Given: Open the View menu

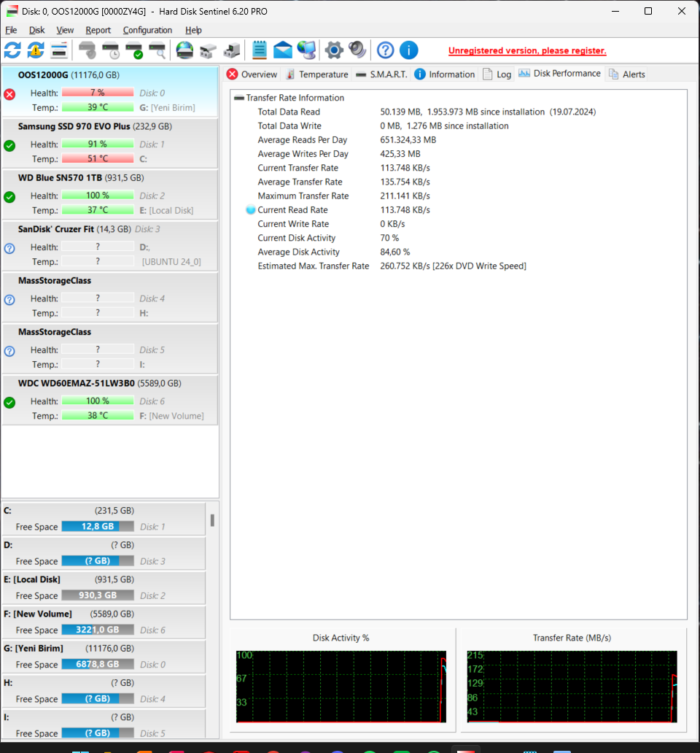Looking at the screenshot, I should coord(65,30).
